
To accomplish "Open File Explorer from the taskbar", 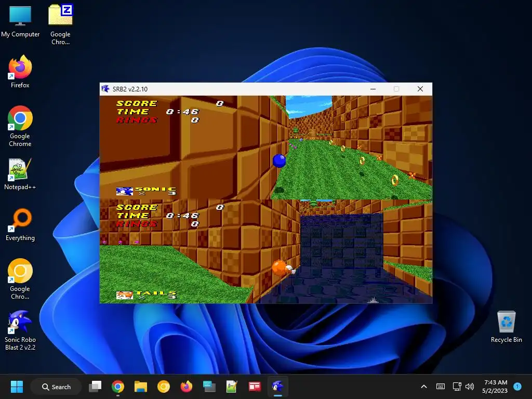I will [140, 387].
